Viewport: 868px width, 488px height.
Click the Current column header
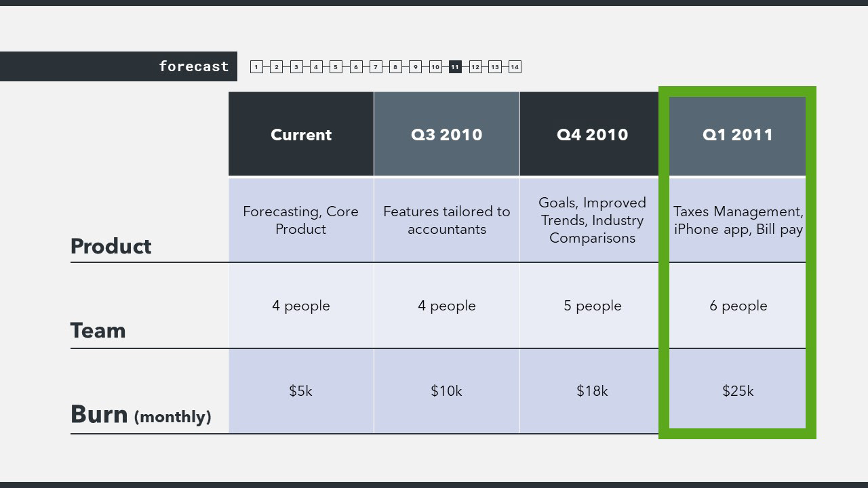pyautogui.click(x=301, y=134)
